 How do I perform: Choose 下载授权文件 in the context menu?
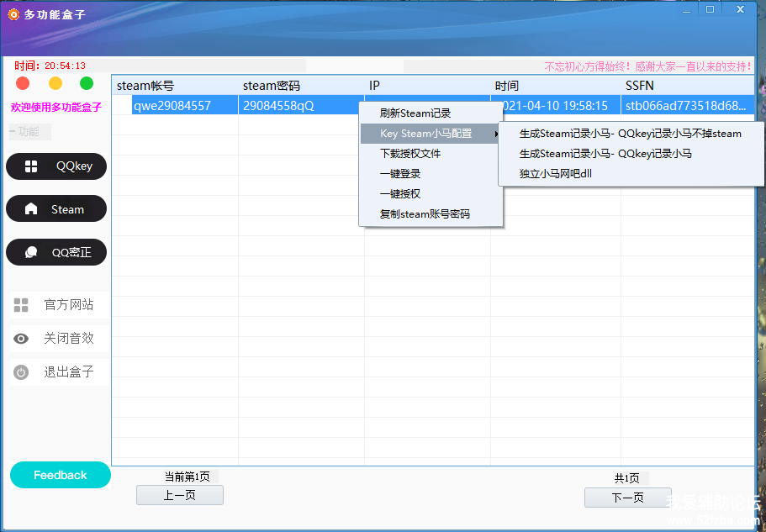(410, 154)
